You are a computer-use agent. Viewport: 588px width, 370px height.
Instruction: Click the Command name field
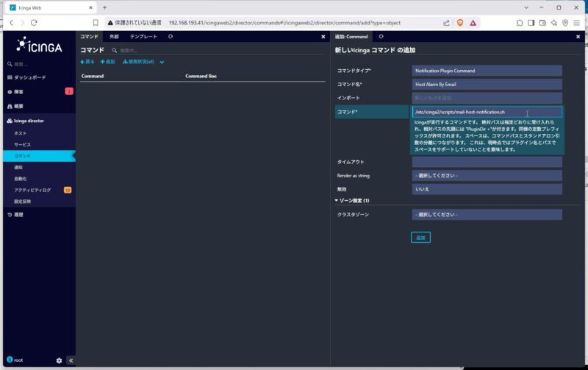(487, 85)
